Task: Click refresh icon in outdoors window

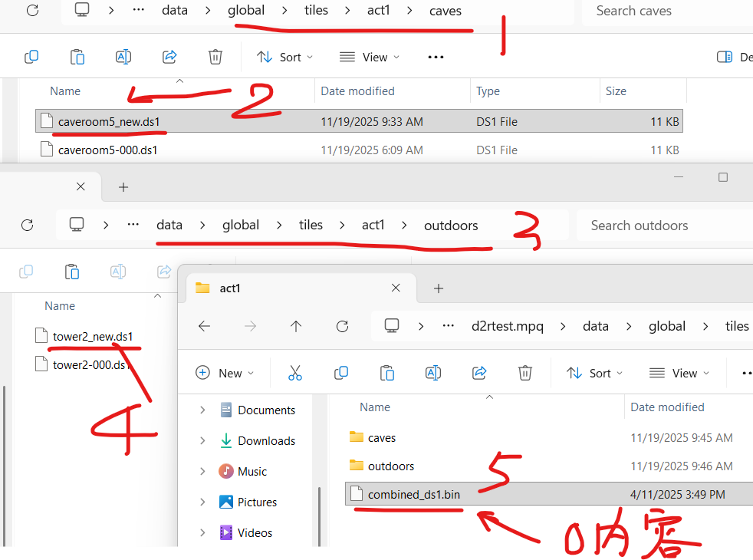Action: (28, 225)
